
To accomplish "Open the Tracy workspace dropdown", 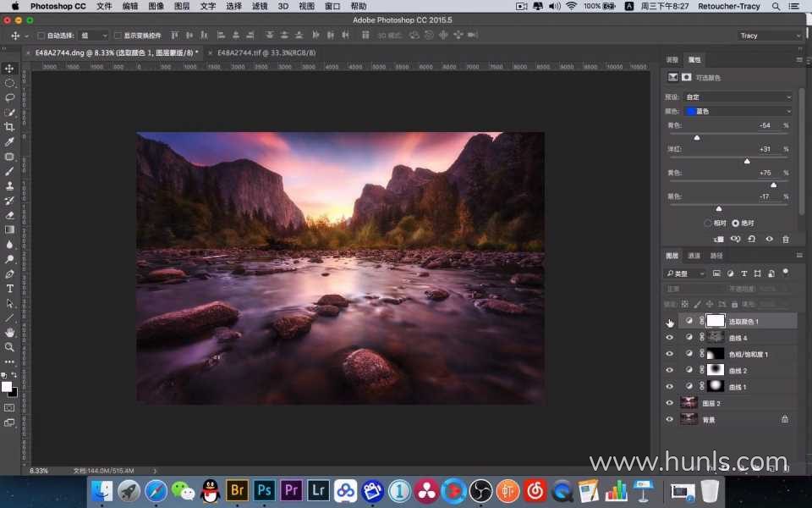I will (x=770, y=36).
